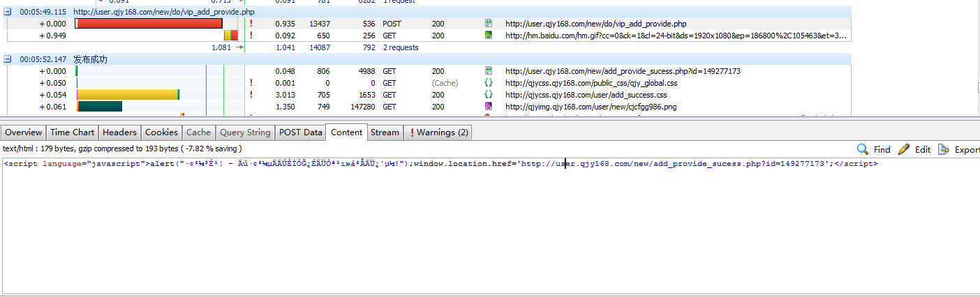Image resolution: width=980 pixels, height=297 pixels.
Task: Click the Edit pencil icon
Action: tap(904, 149)
